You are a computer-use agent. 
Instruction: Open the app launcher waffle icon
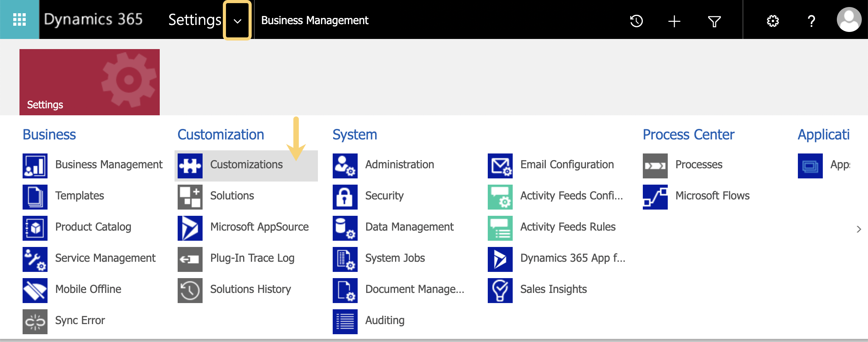(19, 19)
